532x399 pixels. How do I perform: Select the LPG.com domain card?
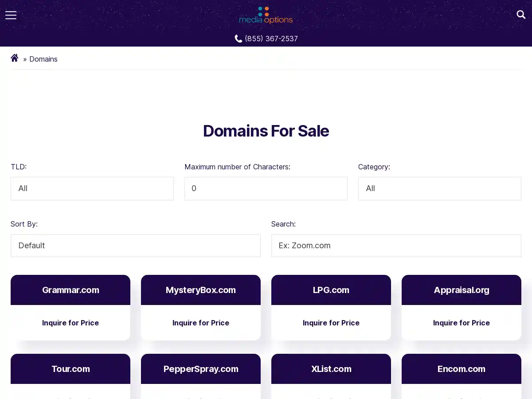[331, 290]
